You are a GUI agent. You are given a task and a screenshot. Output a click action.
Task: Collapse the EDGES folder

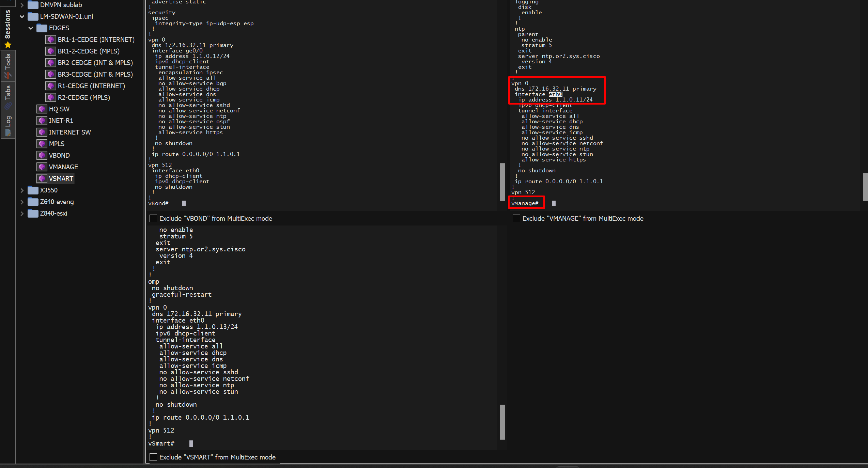point(31,28)
